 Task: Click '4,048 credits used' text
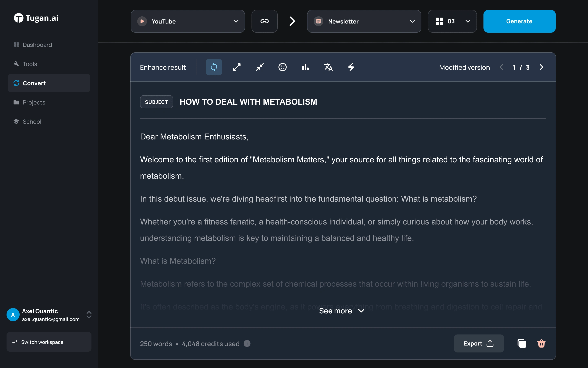click(211, 344)
